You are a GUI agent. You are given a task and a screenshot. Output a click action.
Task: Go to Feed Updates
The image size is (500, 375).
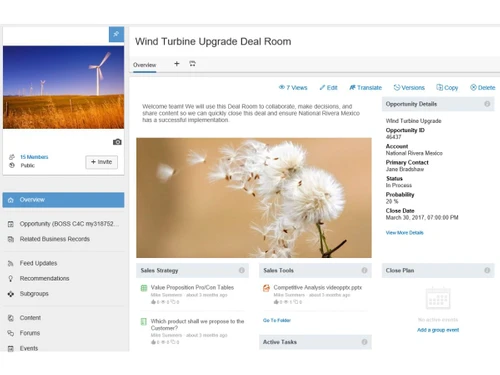pos(63,263)
